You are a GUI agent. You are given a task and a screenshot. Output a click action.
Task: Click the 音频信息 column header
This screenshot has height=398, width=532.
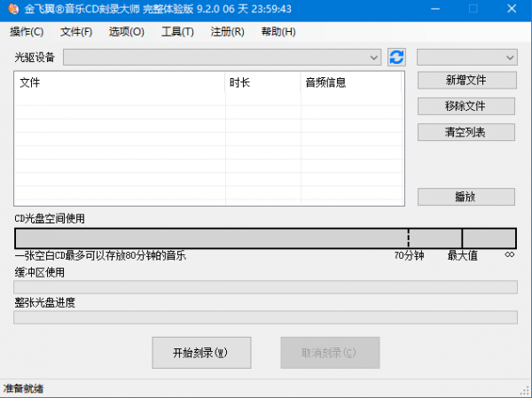click(351, 82)
